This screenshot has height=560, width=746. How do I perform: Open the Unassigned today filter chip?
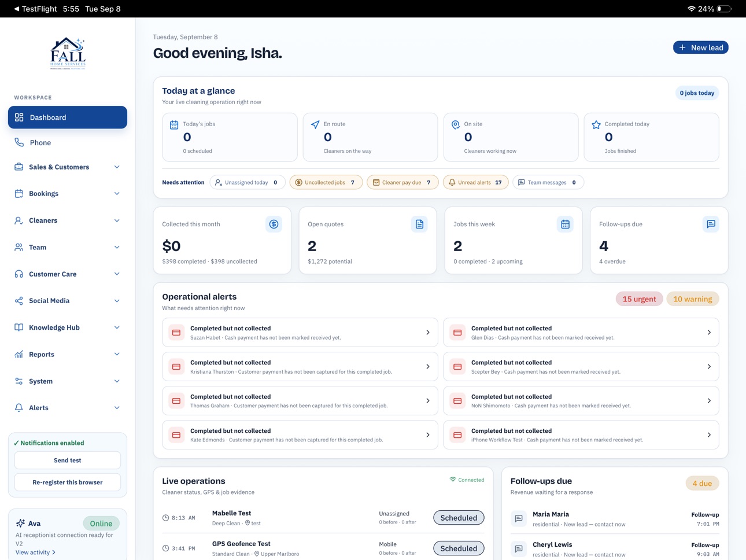pyautogui.click(x=248, y=182)
